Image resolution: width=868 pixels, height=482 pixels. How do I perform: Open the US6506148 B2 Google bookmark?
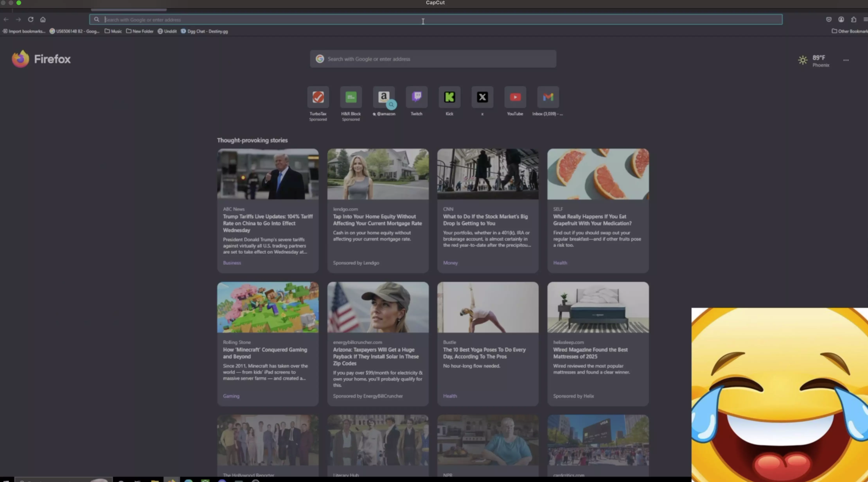[x=75, y=31]
